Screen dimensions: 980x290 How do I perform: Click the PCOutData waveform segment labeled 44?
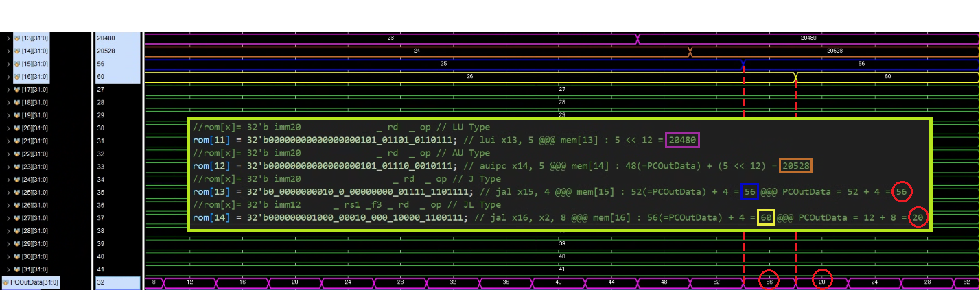click(612, 282)
